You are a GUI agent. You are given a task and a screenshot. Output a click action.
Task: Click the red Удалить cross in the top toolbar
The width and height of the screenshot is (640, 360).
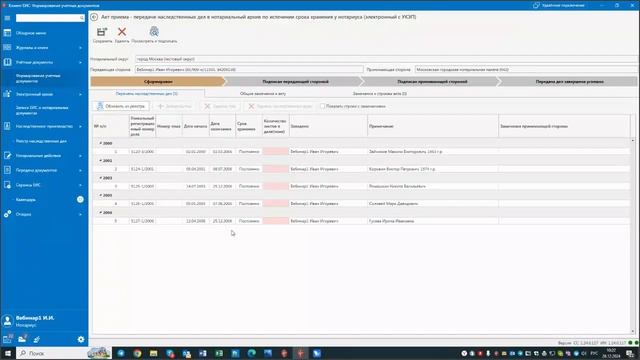122,32
